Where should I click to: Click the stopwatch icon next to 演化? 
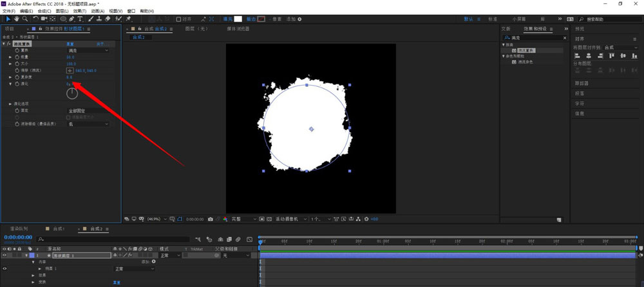(x=17, y=84)
